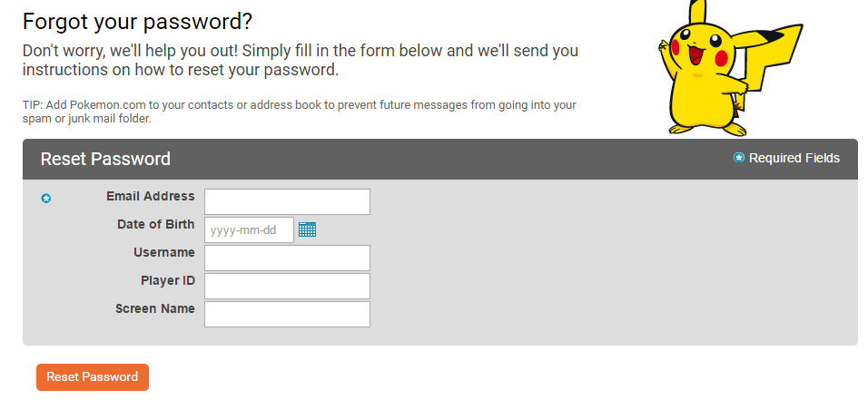Viewport: 868px width, 400px height.
Task: Click the Reset Password panel header title
Action: tap(105, 159)
